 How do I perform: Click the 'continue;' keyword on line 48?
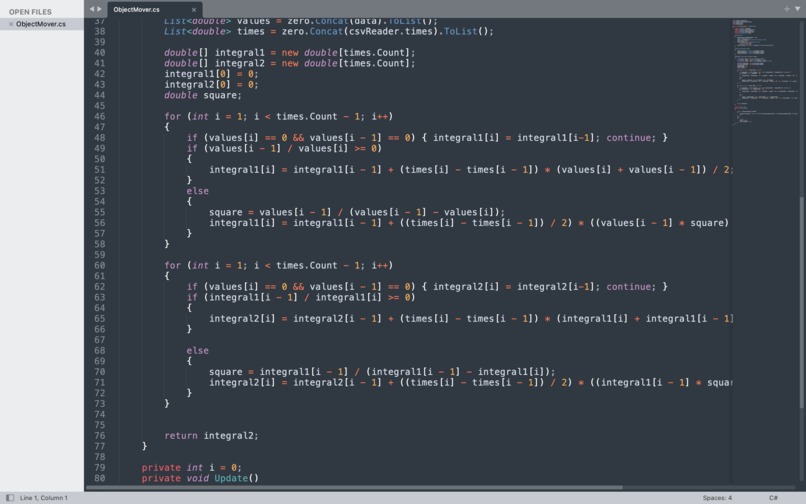631,138
